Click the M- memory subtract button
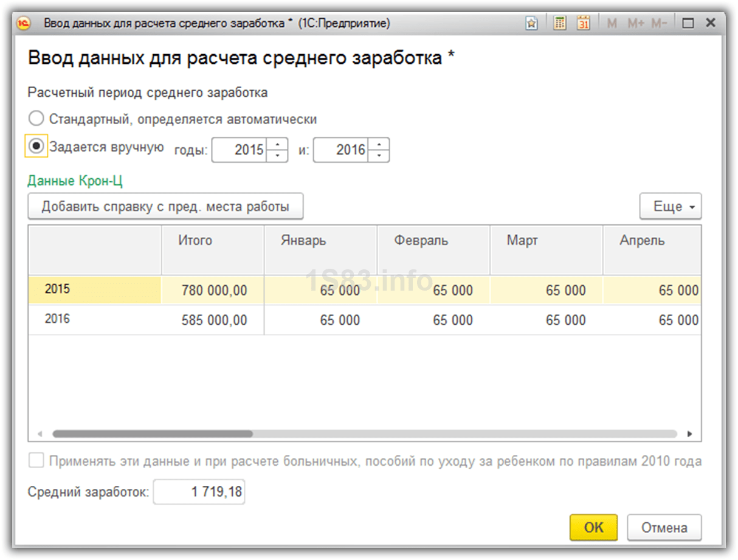 click(x=659, y=24)
